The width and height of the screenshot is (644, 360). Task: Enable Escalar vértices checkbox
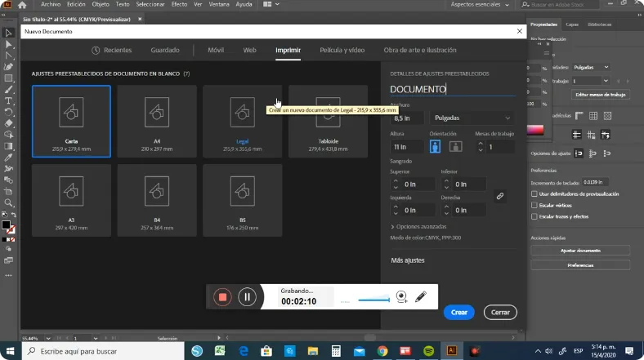[x=534, y=206]
